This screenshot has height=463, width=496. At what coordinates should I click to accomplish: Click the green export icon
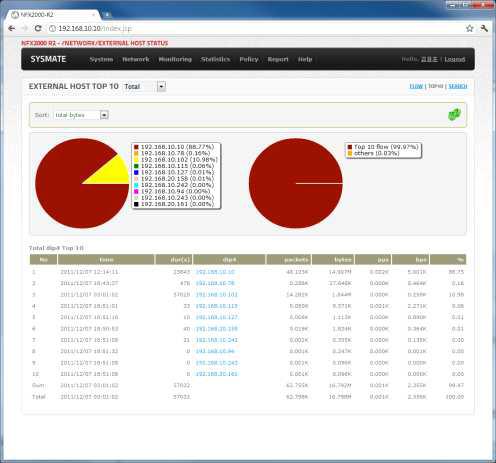[454, 114]
